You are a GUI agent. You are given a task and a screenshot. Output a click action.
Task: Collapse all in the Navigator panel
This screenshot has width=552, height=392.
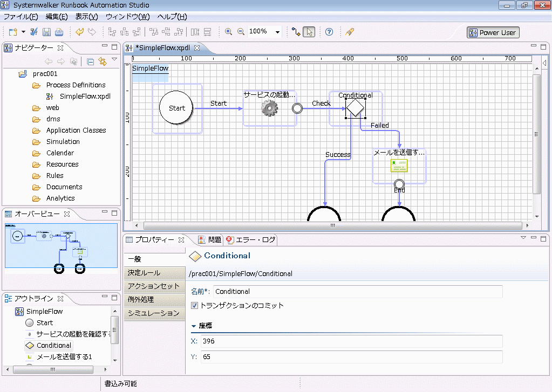[x=90, y=62]
